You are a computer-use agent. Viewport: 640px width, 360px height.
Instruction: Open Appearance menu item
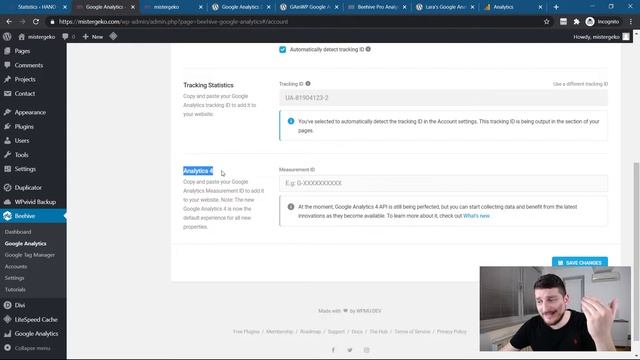point(30,112)
